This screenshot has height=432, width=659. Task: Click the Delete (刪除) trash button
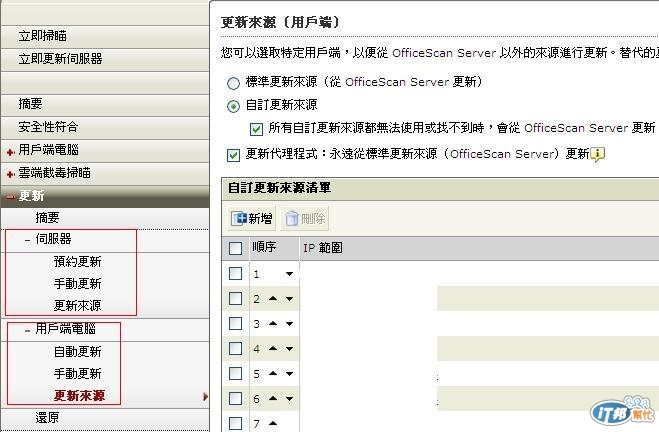click(305, 218)
